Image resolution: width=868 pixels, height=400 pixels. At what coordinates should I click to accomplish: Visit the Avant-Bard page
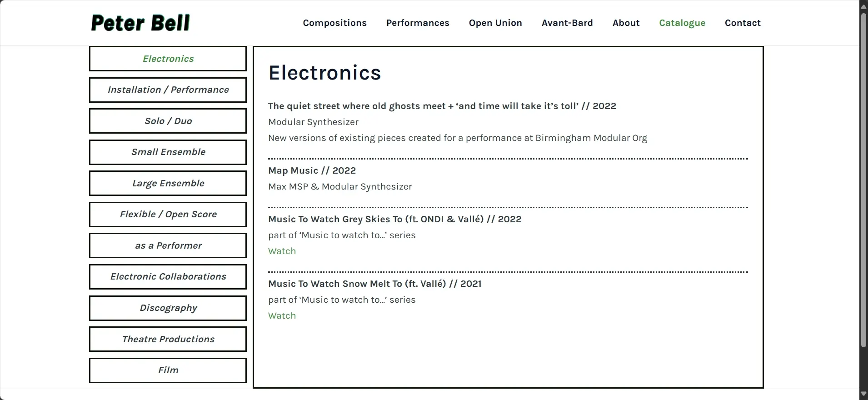pos(567,23)
